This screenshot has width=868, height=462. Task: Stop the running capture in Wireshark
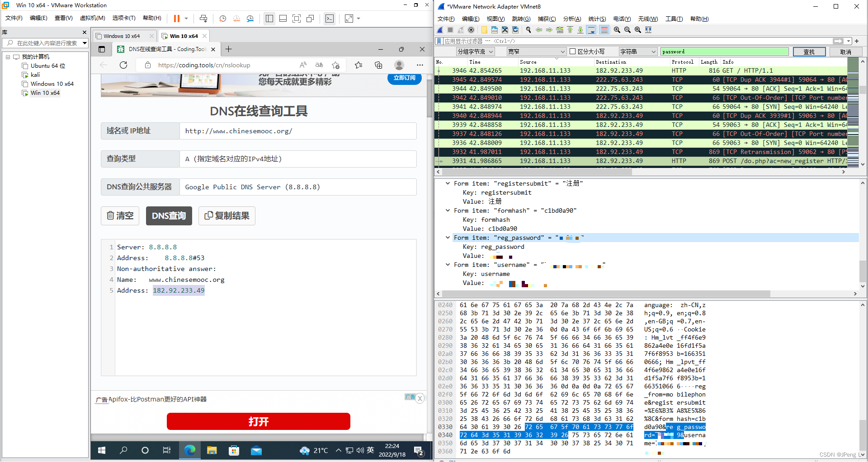[450, 30]
